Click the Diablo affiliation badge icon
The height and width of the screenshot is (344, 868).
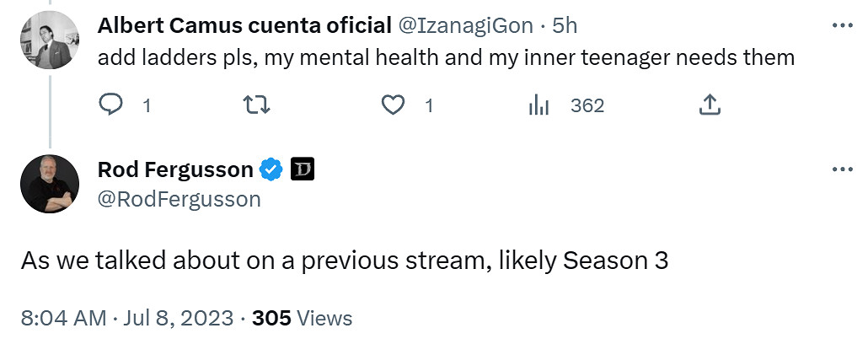pyautogui.click(x=303, y=170)
